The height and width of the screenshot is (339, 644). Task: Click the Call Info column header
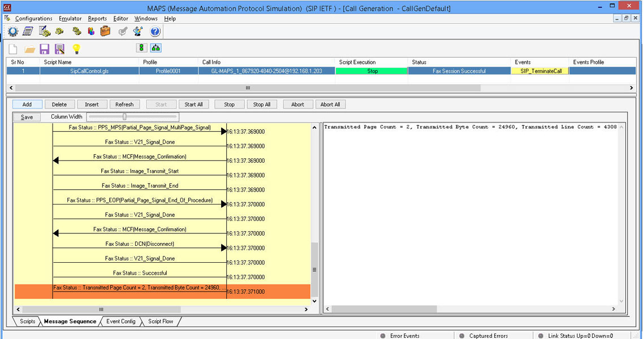point(266,62)
